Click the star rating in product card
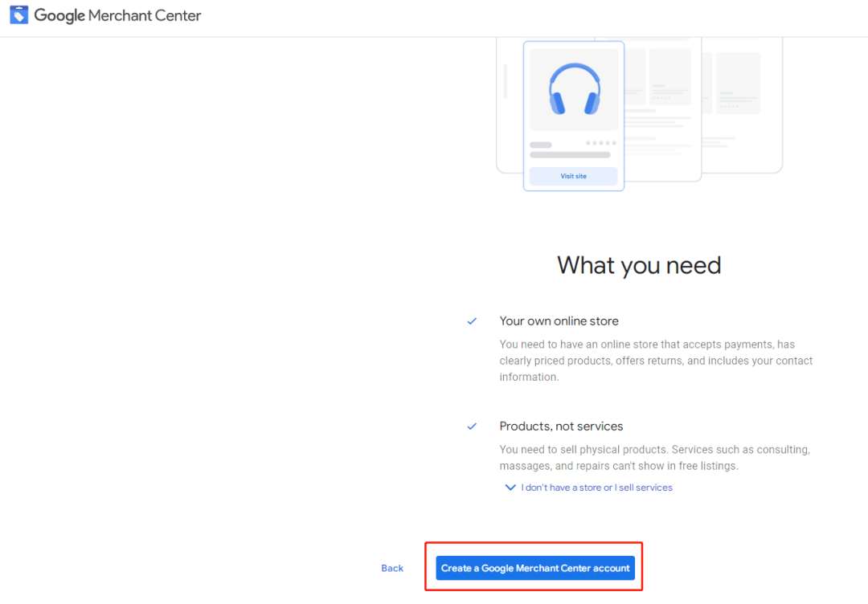 600,143
